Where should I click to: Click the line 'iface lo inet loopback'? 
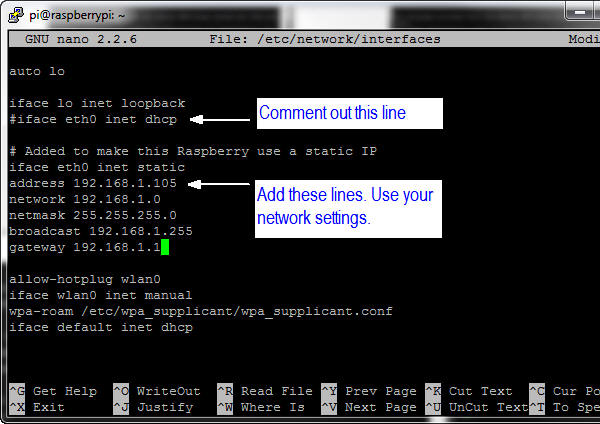pos(97,103)
